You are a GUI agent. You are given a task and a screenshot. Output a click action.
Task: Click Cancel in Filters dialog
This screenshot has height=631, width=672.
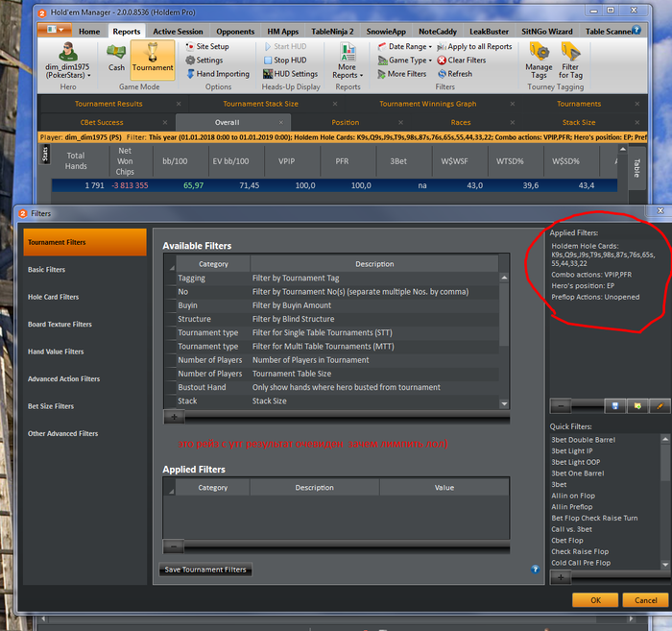tap(645, 600)
